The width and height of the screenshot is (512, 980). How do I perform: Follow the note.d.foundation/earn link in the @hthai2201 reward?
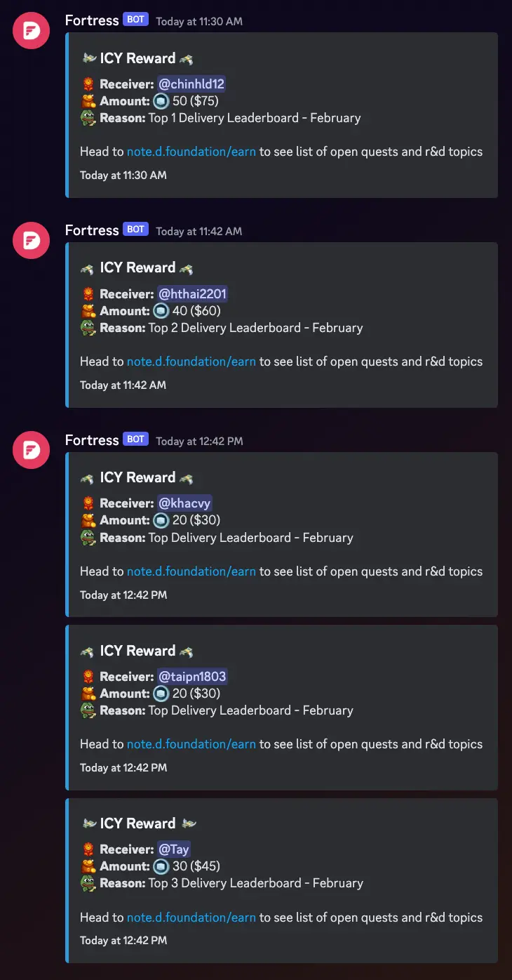point(191,362)
